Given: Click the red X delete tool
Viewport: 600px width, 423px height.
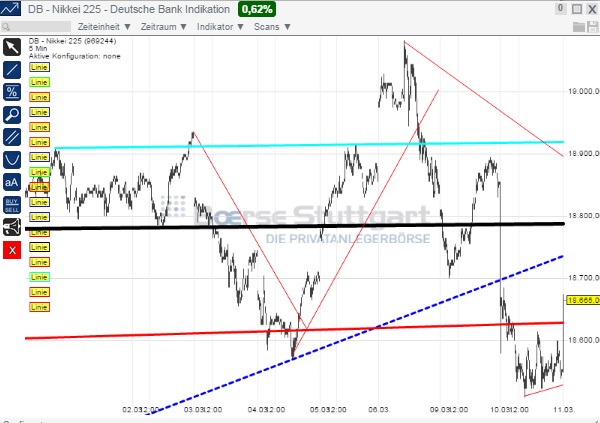Looking at the screenshot, I should pyautogui.click(x=12, y=250).
